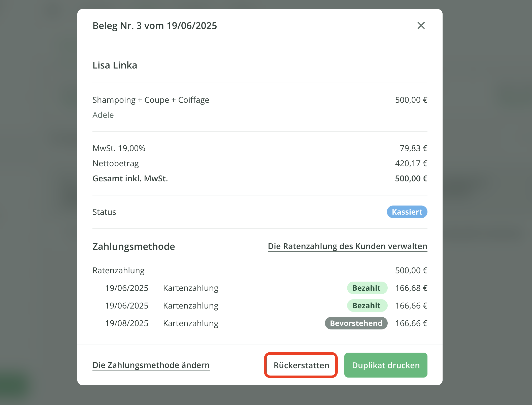Screen dimensions: 532x405
Task: Open Die Ratenzahlung des Kunden verwalten
Action: coord(347,246)
